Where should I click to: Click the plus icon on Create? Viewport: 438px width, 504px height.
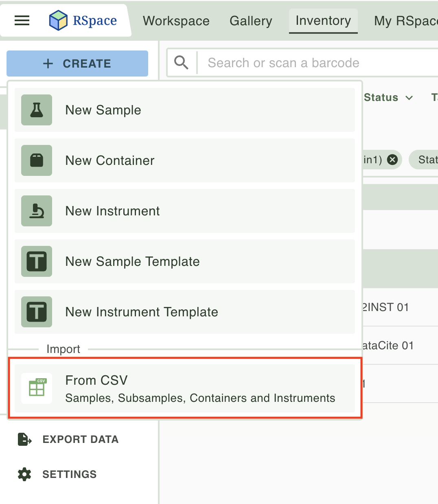coord(48,64)
